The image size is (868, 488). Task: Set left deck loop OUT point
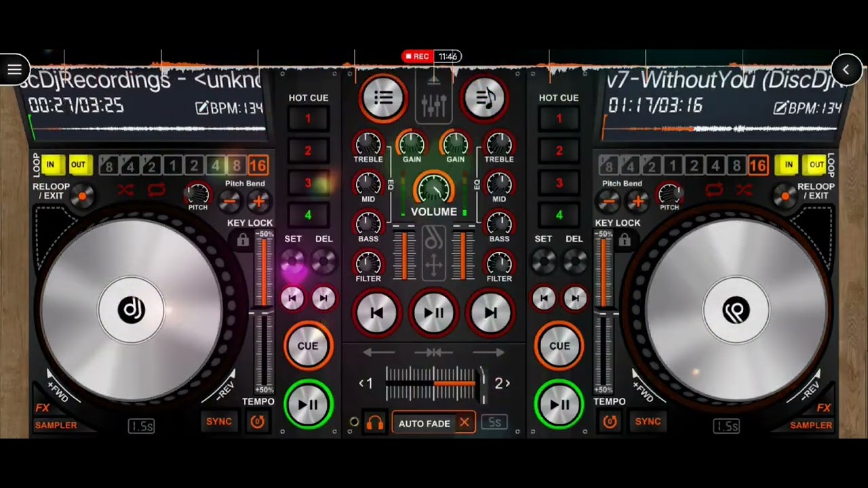[x=78, y=165]
